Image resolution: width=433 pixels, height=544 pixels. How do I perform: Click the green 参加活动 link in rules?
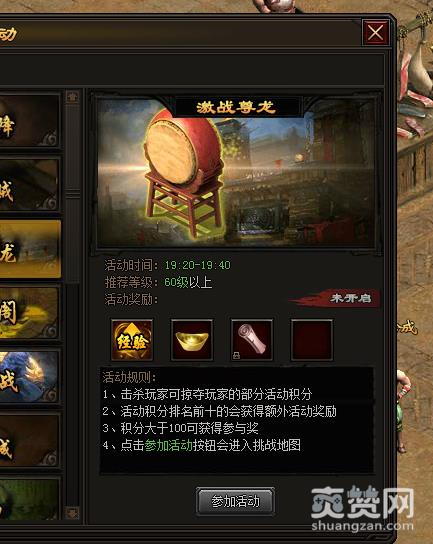coord(169,445)
